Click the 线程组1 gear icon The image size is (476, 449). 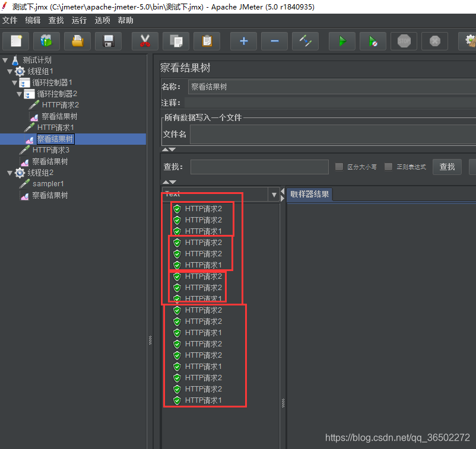20,71
